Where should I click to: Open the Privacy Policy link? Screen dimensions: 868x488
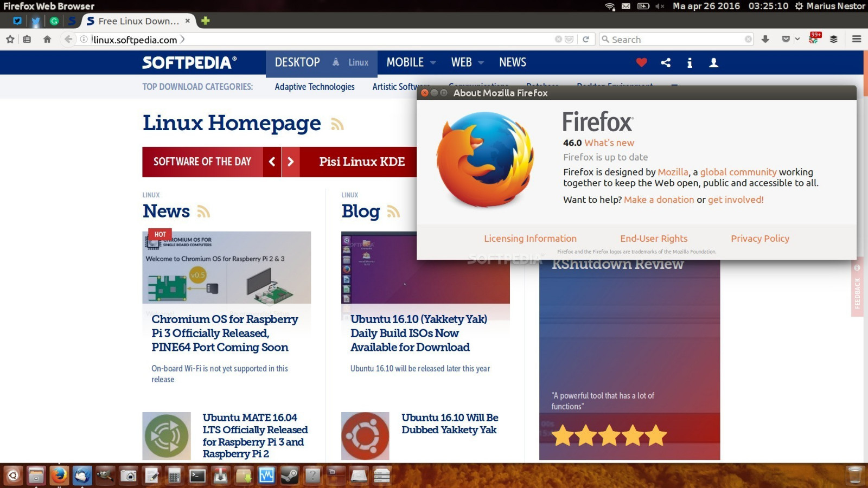pos(759,239)
